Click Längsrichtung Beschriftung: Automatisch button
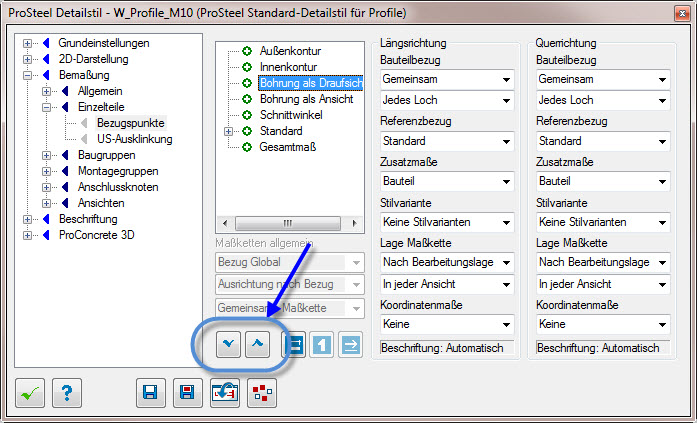 pyautogui.click(x=447, y=348)
